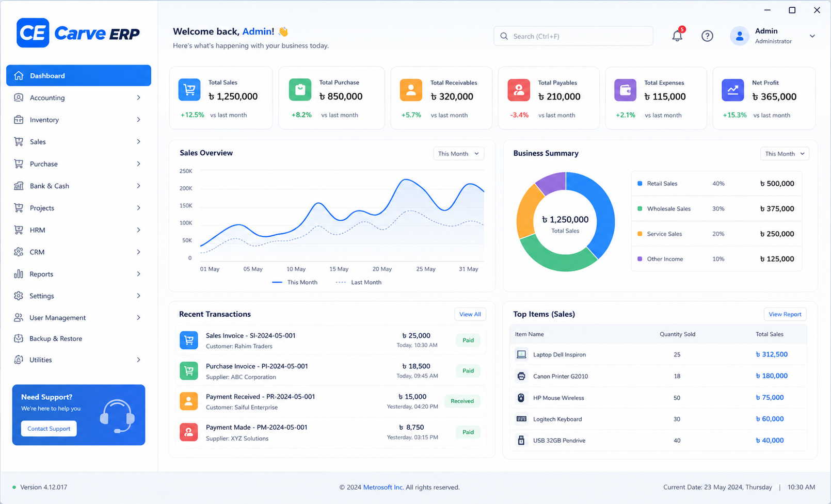The height and width of the screenshot is (504, 831).
Task: Click the Purchase Invoice cart icon
Action: tap(189, 371)
